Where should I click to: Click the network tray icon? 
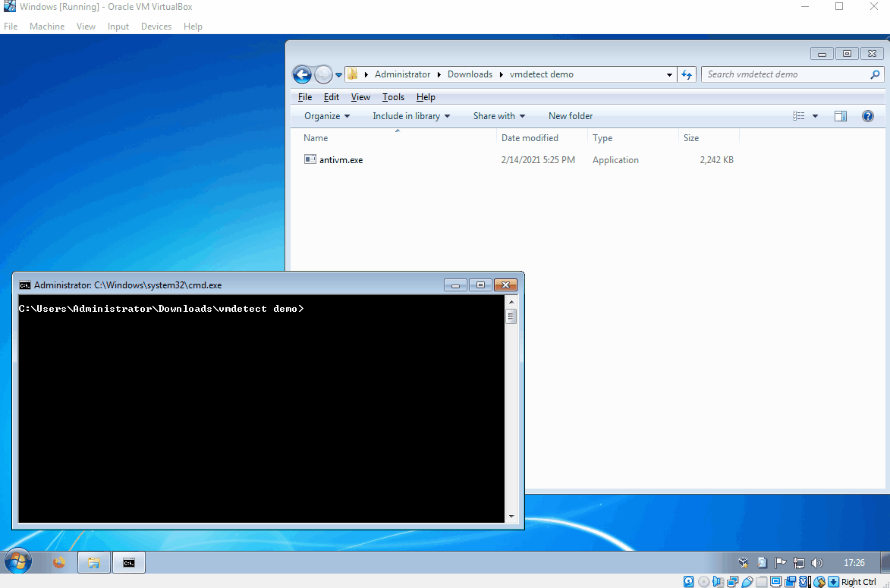[x=799, y=563]
